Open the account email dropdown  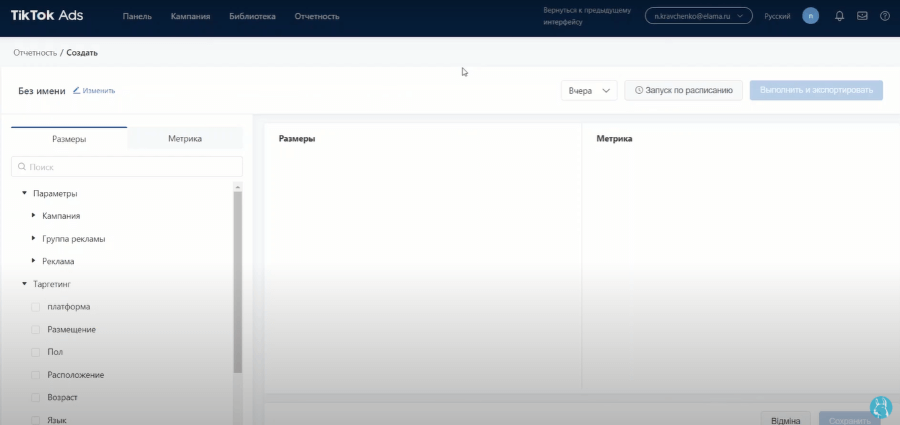pyautogui.click(x=698, y=17)
